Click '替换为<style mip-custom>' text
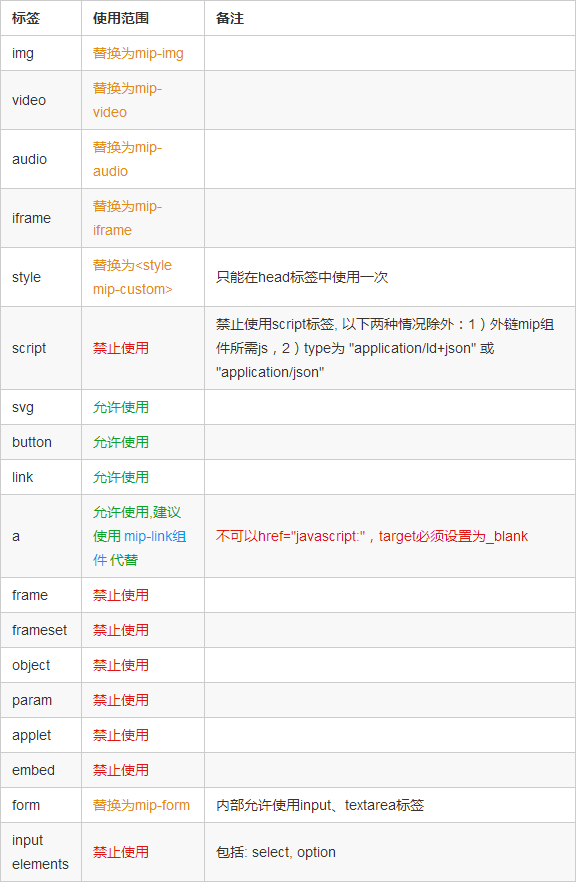The height and width of the screenshot is (882, 576). pos(133,277)
